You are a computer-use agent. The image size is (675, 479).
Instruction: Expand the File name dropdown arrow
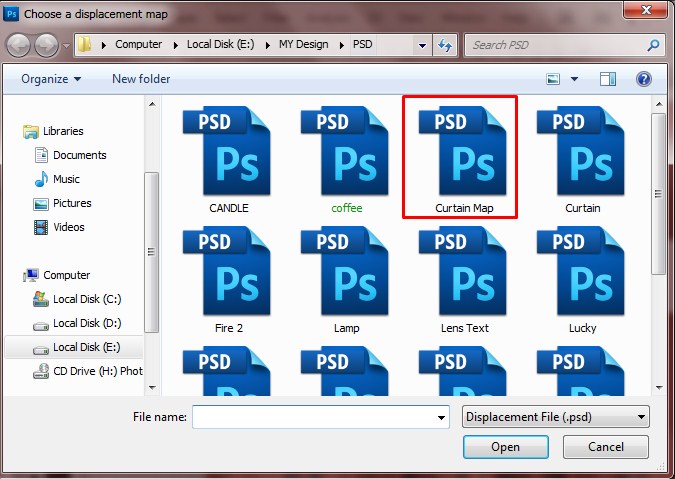click(441, 417)
